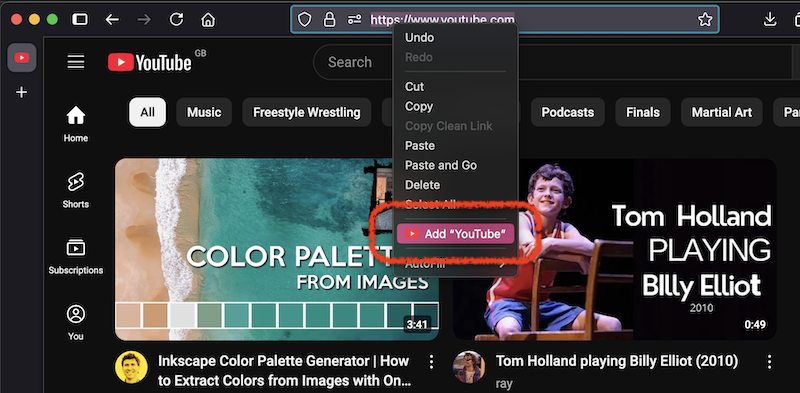
Task: Open the Inkscape video channel avatar
Action: (131, 367)
